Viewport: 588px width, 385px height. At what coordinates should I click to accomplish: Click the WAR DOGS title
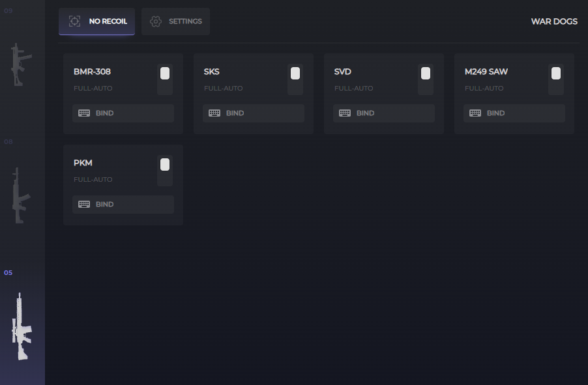554,21
